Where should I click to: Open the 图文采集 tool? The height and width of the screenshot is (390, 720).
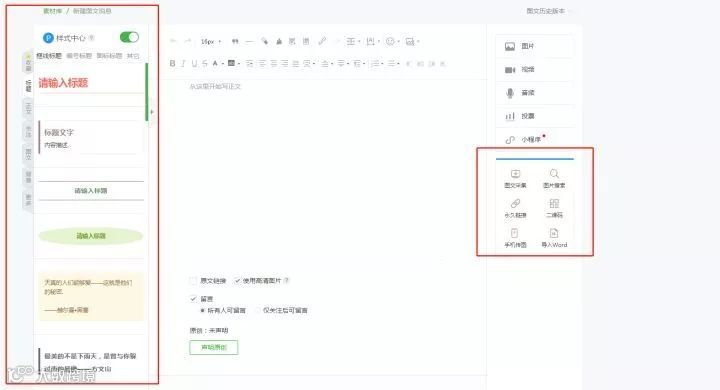pyautogui.click(x=515, y=179)
